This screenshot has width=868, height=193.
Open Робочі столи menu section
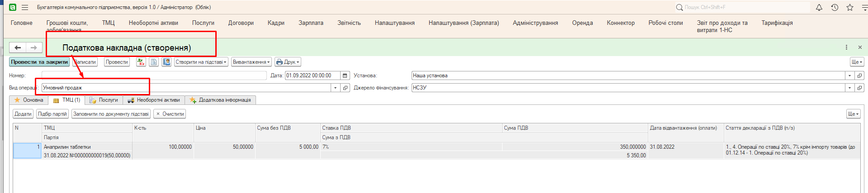[665, 23]
